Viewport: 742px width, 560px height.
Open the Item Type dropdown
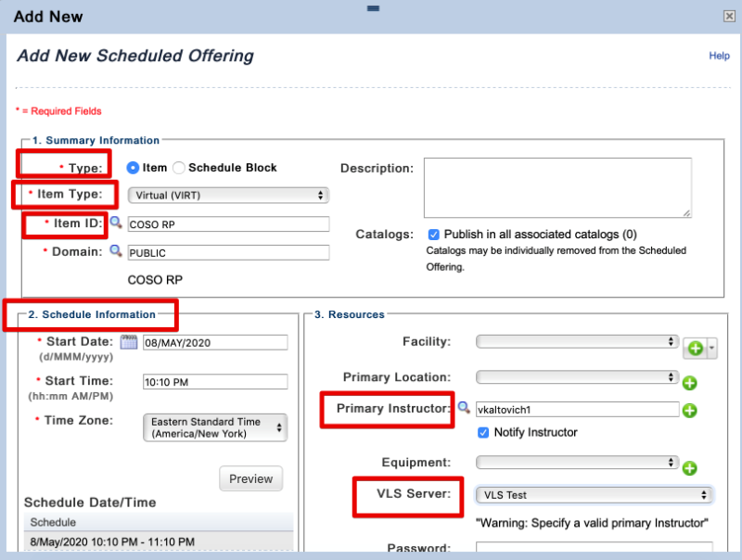[228, 195]
